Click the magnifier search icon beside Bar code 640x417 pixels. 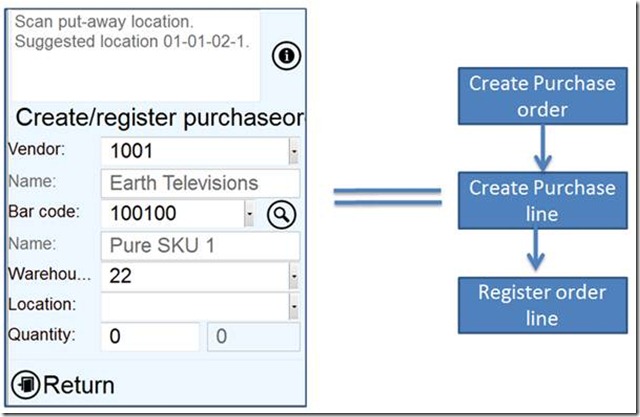pyautogui.click(x=281, y=215)
